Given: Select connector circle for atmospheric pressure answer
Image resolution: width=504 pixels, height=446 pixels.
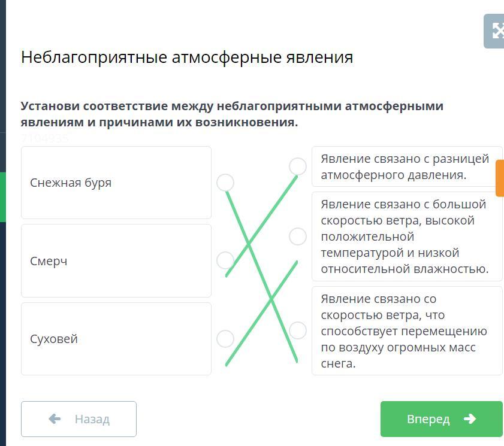Looking at the screenshot, I should pos(298,166).
